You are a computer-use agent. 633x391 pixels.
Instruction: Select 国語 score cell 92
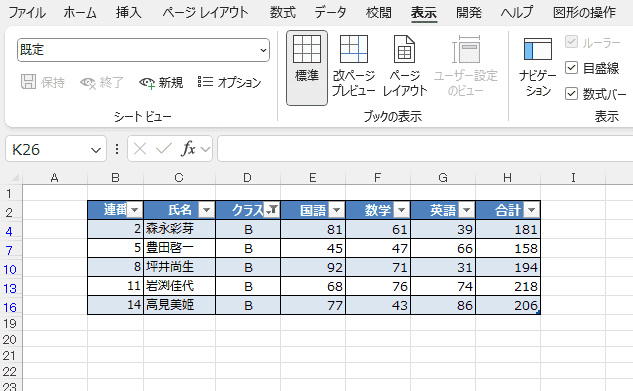[x=313, y=267]
